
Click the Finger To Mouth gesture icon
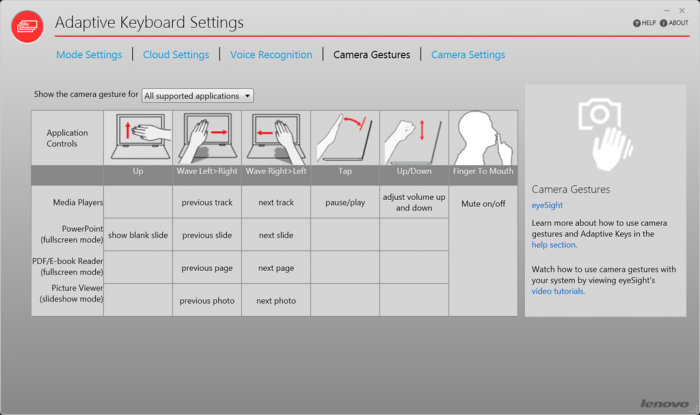pyautogui.click(x=482, y=138)
